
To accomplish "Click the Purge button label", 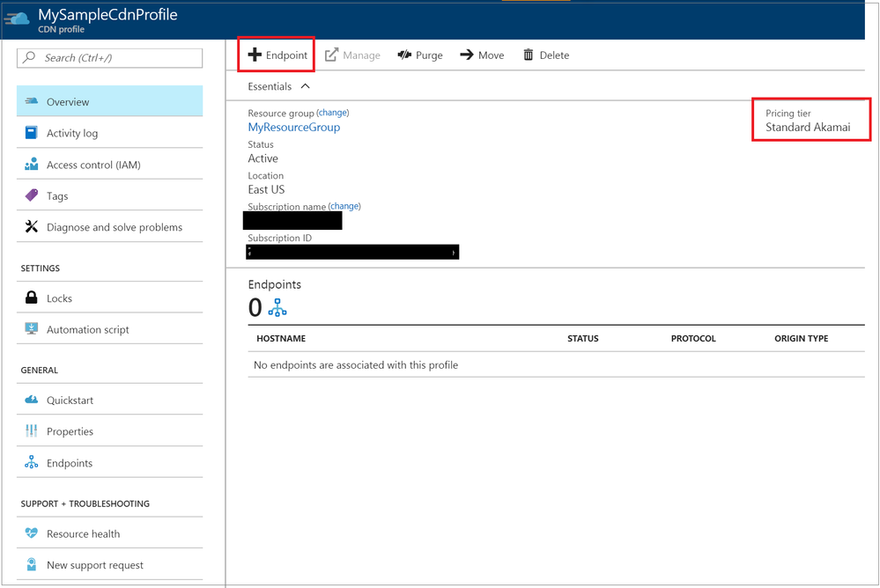I will click(x=429, y=55).
